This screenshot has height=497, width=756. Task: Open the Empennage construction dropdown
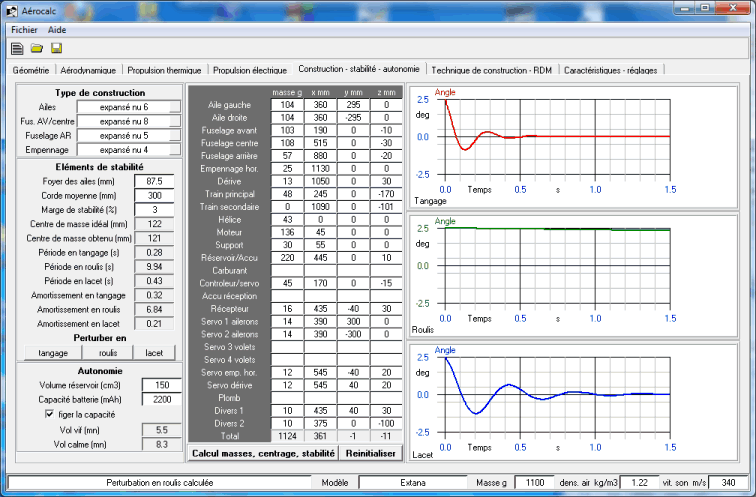click(x=129, y=150)
